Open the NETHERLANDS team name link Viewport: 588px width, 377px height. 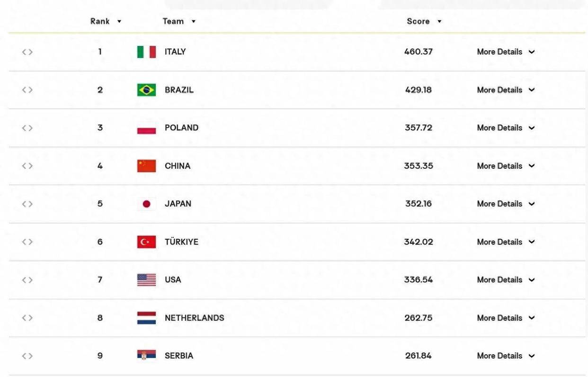pos(195,318)
